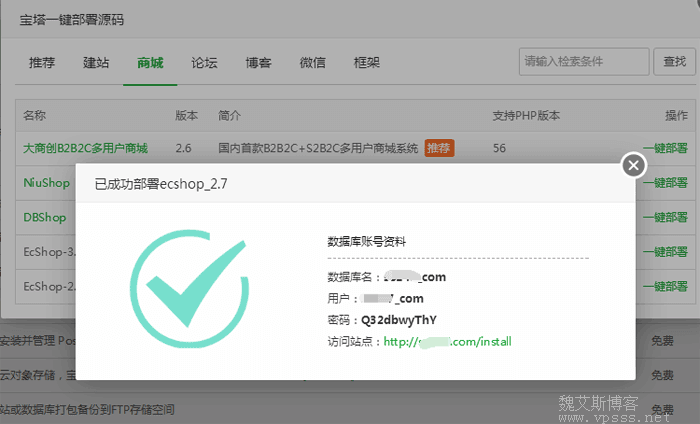Deploy 大商创 with its 一键部署 link
Viewport: 700px width, 424px height.
tap(665, 148)
